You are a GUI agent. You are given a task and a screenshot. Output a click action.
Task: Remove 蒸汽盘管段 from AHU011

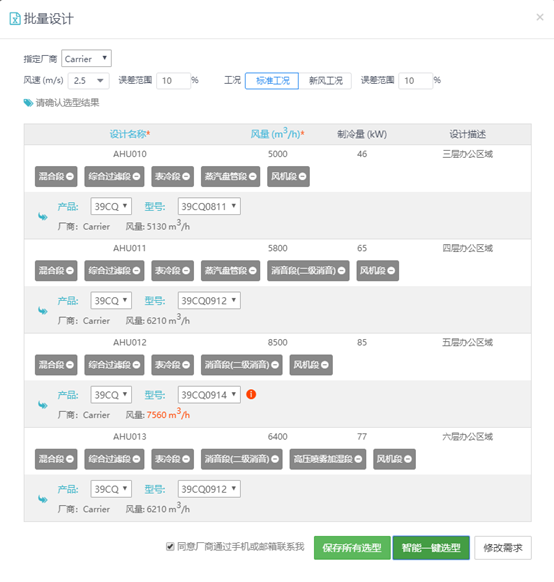253,271
